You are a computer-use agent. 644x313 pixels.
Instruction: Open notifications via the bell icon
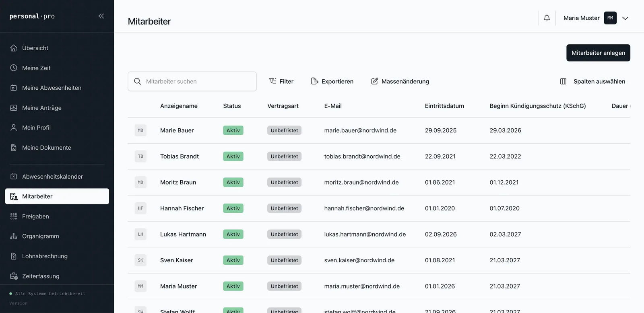click(x=547, y=18)
